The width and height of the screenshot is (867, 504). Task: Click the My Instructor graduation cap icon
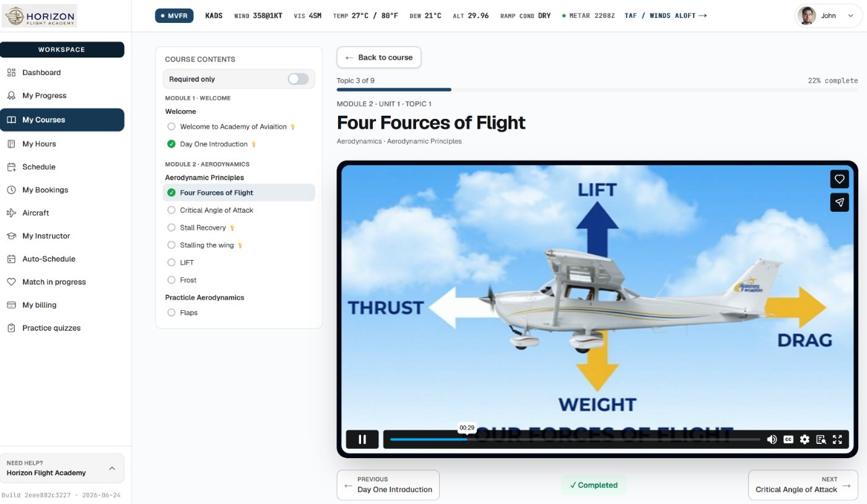pyautogui.click(x=11, y=236)
